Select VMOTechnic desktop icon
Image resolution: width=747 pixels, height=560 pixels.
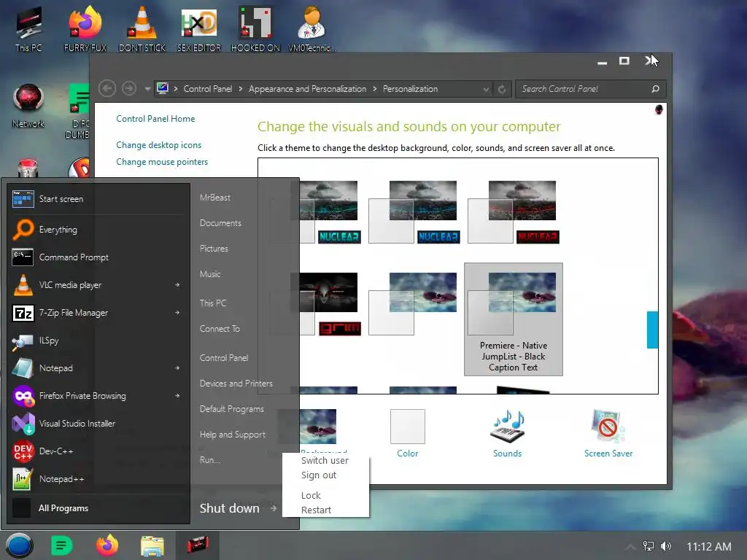[312, 29]
